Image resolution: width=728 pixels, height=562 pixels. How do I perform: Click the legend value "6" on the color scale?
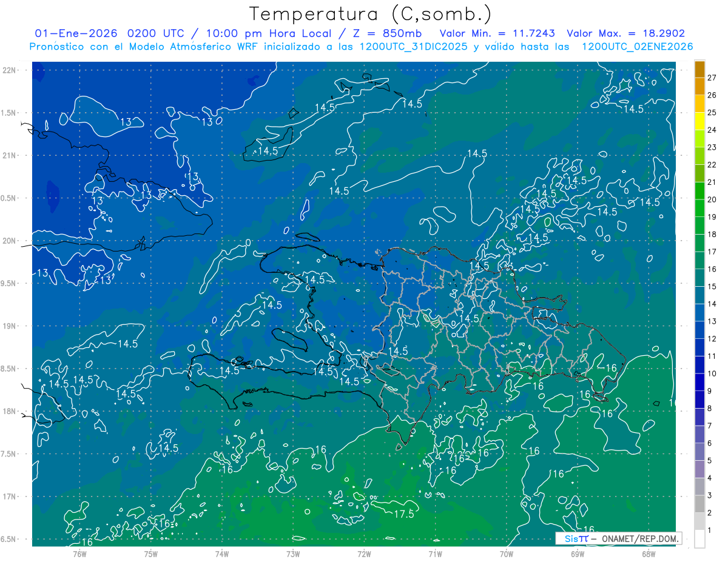(710, 443)
